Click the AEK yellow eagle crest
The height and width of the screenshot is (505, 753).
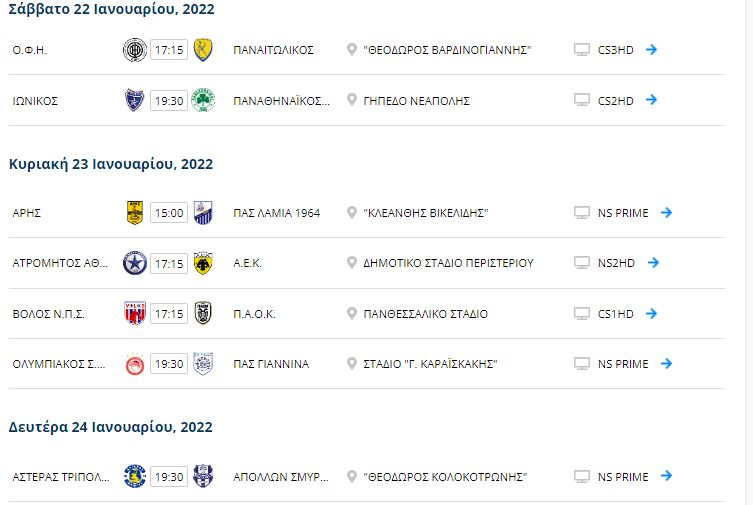(204, 263)
